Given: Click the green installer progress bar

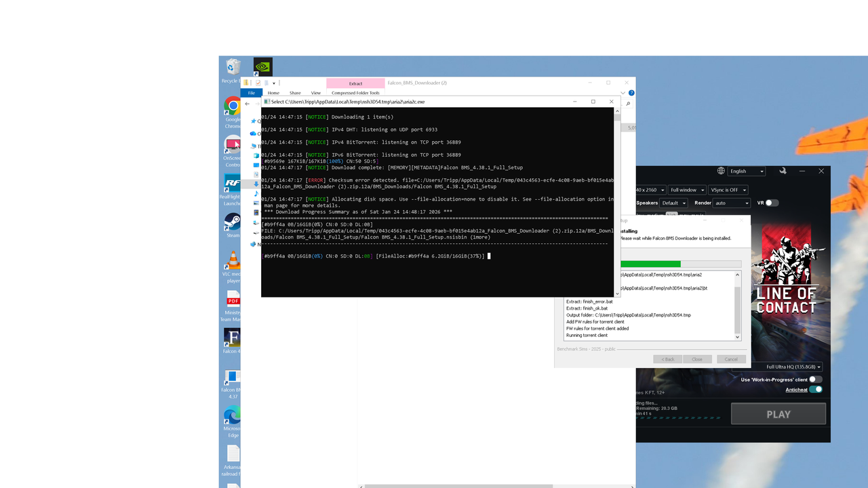Looking at the screenshot, I should point(650,264).
